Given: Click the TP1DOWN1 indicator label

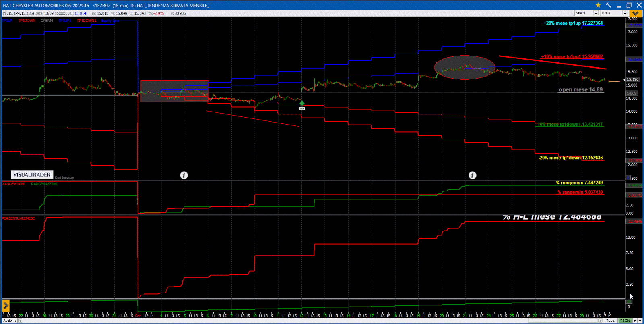Looking at the screenshot, I should 87,21.
